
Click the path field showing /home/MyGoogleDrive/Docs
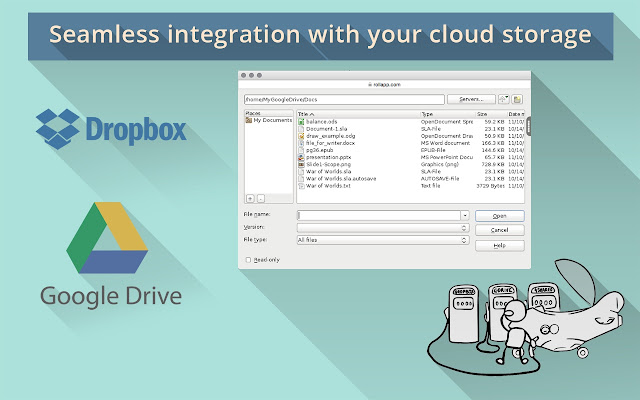[344, 99]
